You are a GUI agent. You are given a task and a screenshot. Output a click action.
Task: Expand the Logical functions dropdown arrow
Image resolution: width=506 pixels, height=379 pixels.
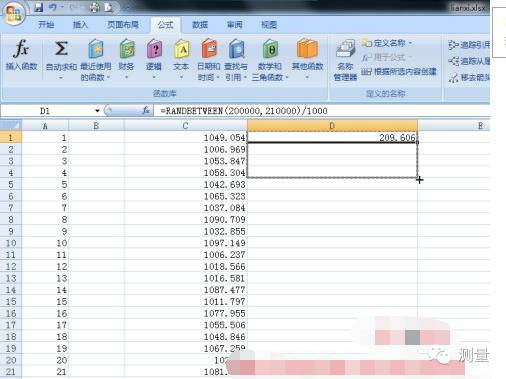154,78
